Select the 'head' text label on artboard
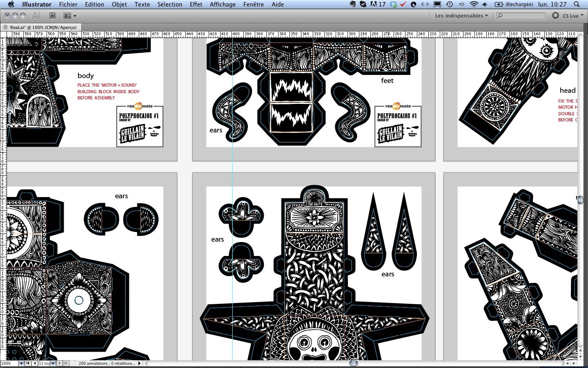 568,90
